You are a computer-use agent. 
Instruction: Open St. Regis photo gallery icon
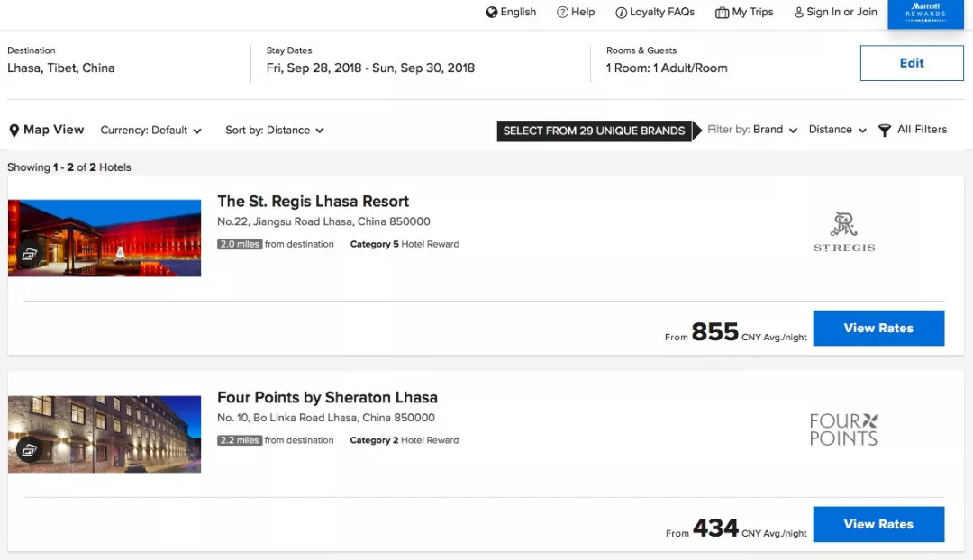30,253
